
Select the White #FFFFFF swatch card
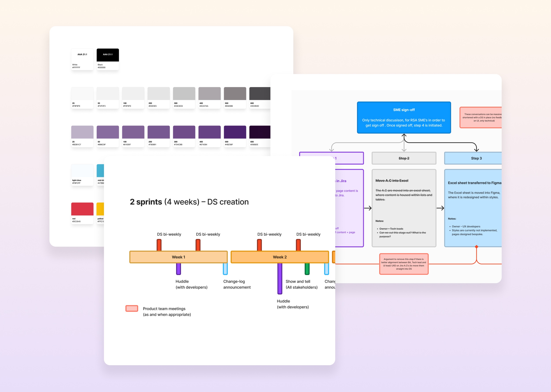click(82, 59)
